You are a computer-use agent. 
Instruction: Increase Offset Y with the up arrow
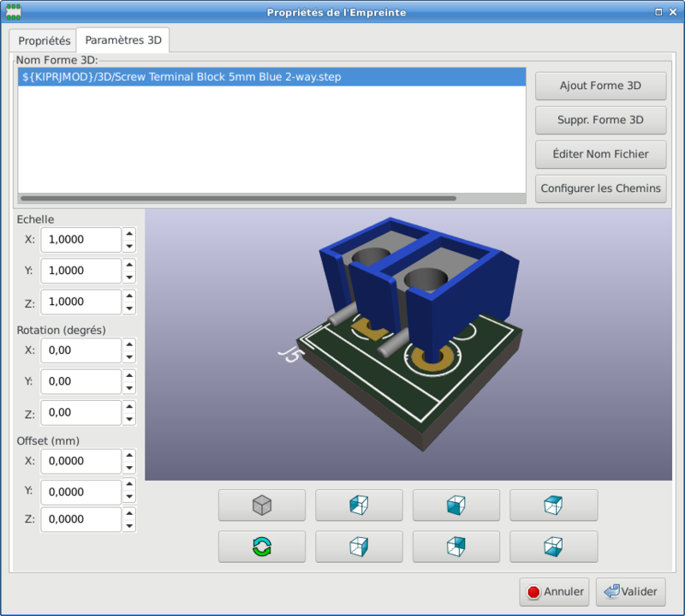(x=129, y=486)
